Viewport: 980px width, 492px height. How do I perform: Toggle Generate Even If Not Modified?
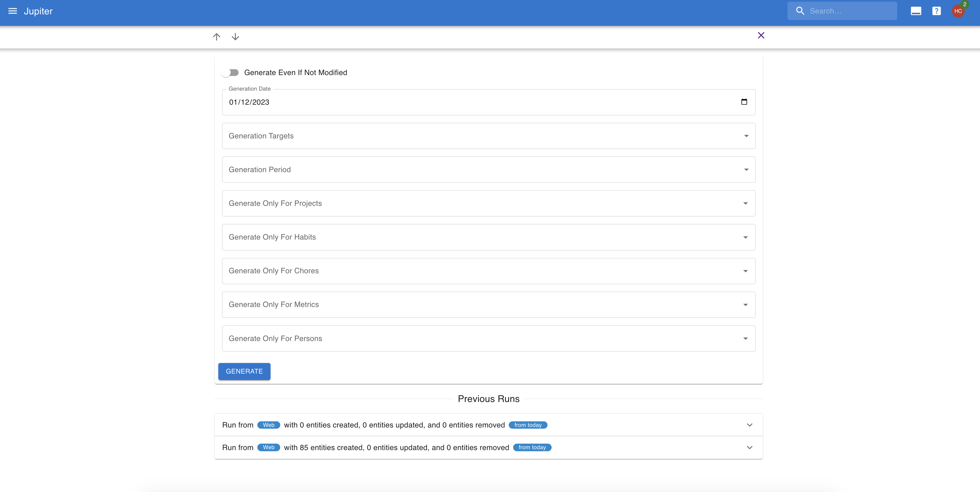(x=231, y=73)
